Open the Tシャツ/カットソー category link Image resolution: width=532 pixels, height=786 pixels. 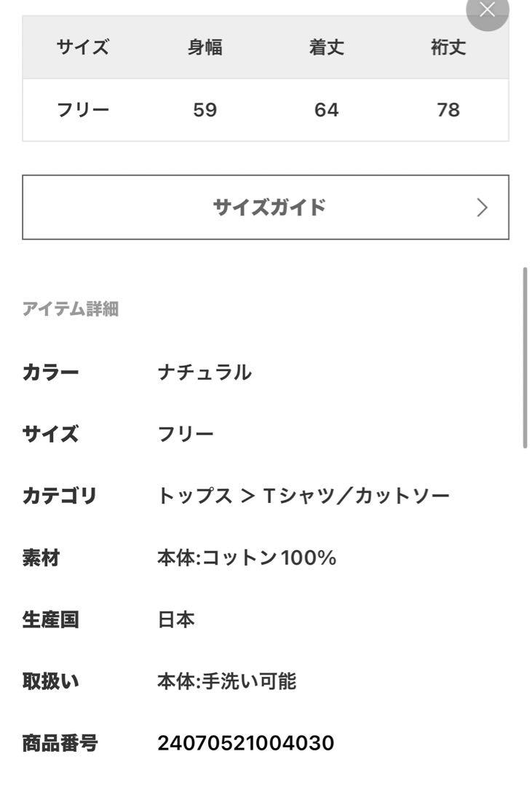(x=356, y=496)
